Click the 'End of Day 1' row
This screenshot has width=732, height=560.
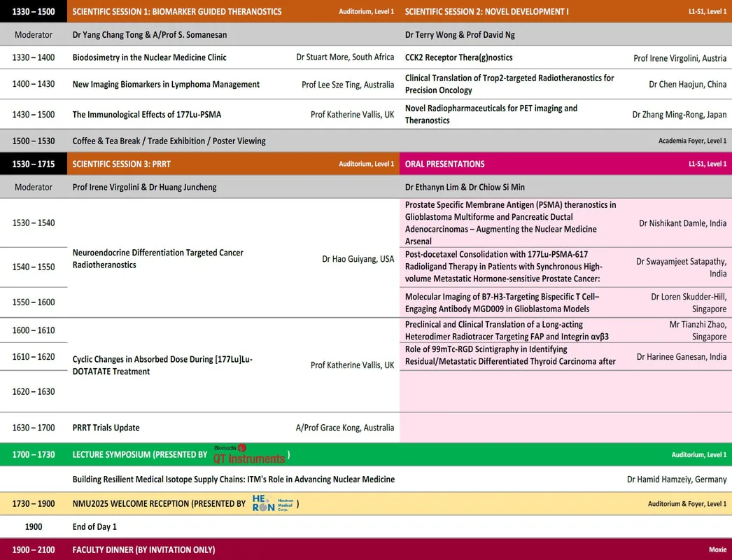[x=366, y=526]
